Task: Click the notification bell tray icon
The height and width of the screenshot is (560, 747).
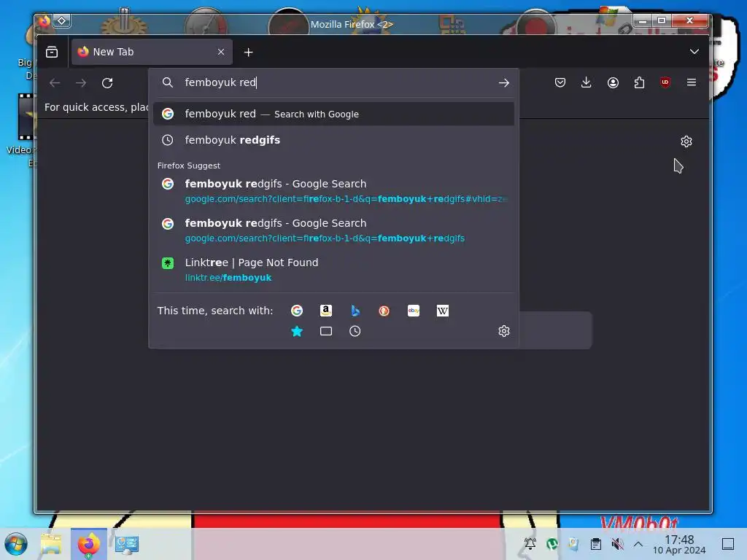Action: pyautogui.click(x=530, y=544)
